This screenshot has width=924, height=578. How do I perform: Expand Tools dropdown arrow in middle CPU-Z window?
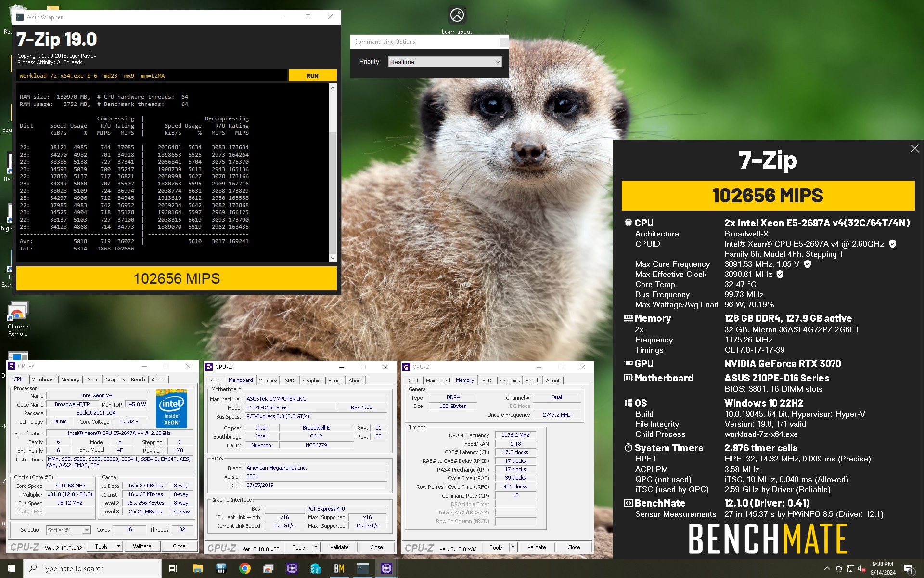[x=316, y=547]
